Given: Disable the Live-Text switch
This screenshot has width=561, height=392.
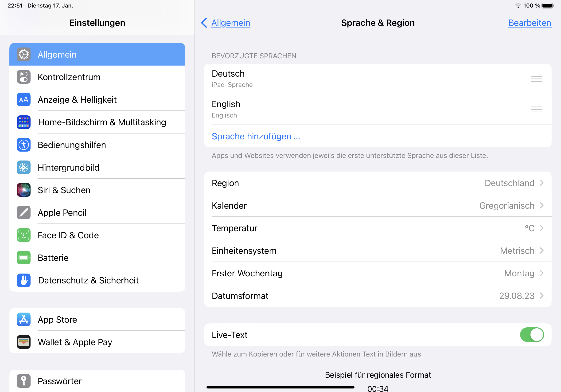Looking at the screenshot, I should click(x=531, y=335).
